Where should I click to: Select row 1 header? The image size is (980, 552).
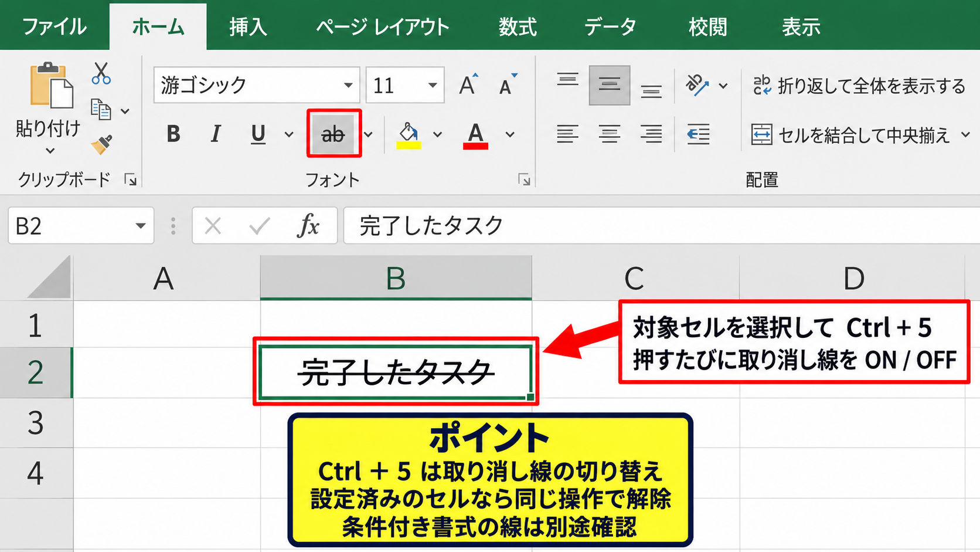pos(36,324)
